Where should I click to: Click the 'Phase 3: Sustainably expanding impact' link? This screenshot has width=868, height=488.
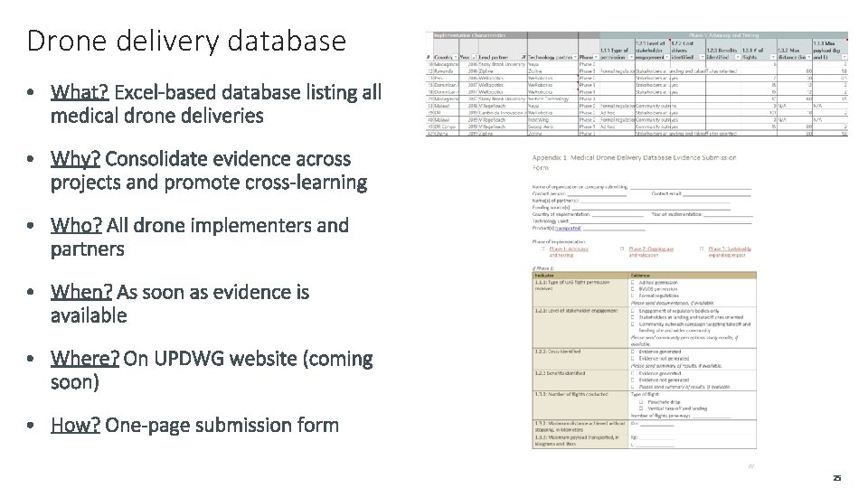coord(730,252)
